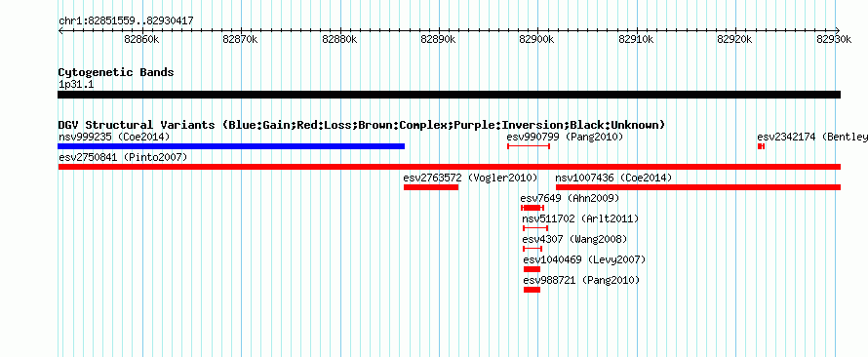Select the long red esv2750841 loss bar

pos(449,167)
